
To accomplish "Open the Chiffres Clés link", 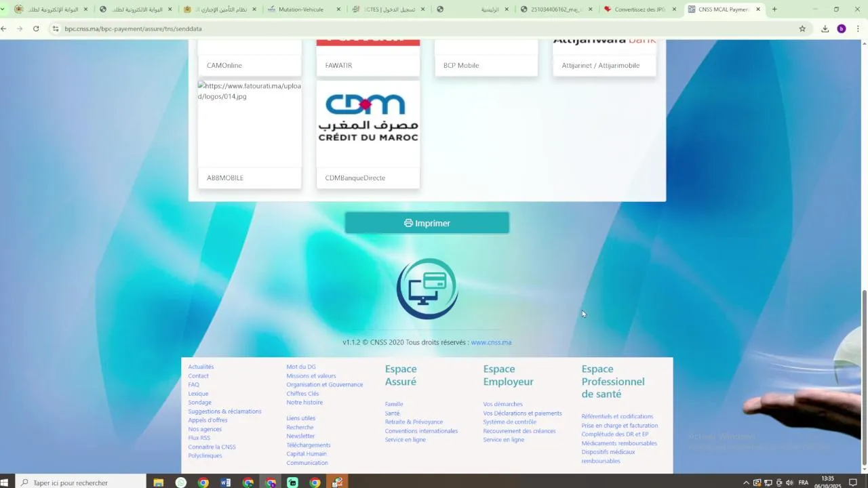I will [302, 394].
